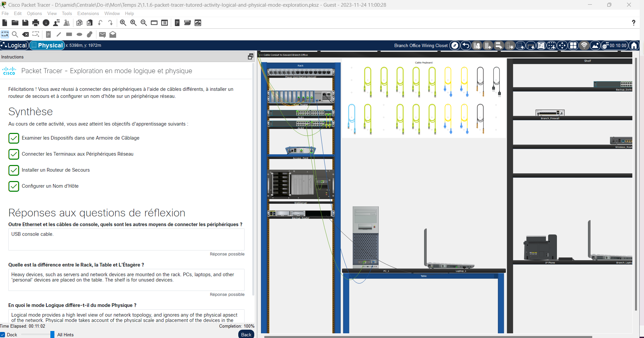Toggle the grid view icon
The width and height of the screenshot is (644, 338).
(573, 45)
